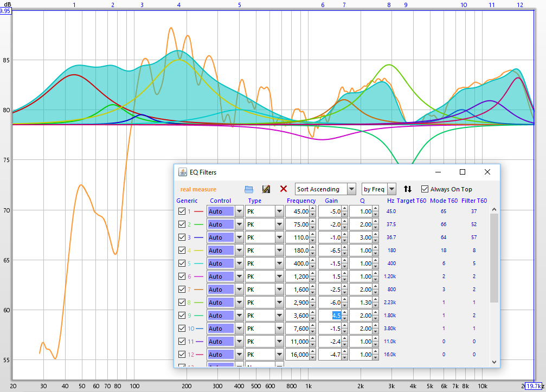Image resolution: width=546 pixels, height=392 pixels.
Task: Uncheck filter 6 enable checkbox
Action: 182,277
